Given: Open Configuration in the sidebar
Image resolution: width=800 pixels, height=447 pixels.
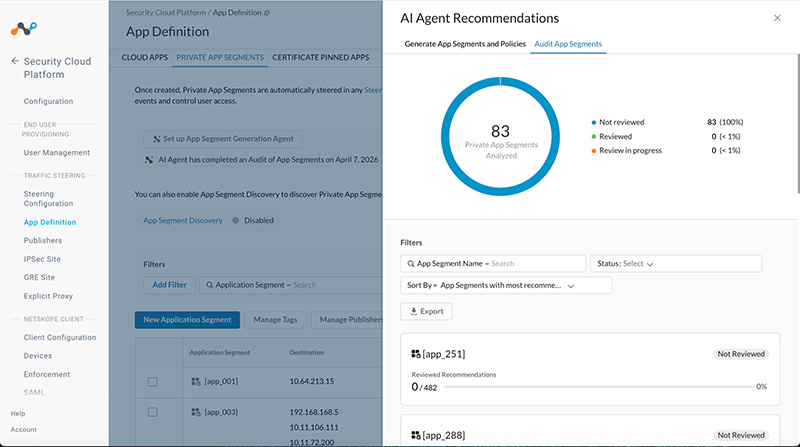Looking at the screenshot, I should click(x=48, y=101).
